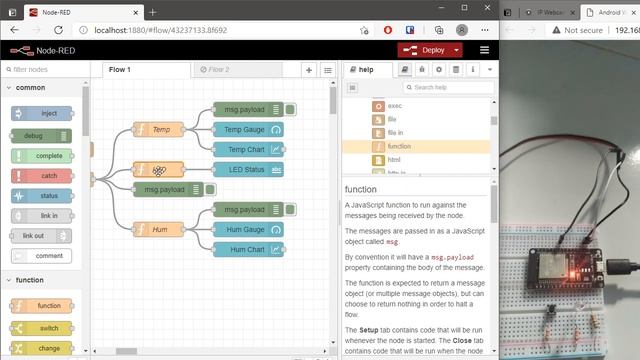Image resolution: width=640 pixels, height=360 pixels.
Task: Toggle the help topics list button
Action: (353, 87)
